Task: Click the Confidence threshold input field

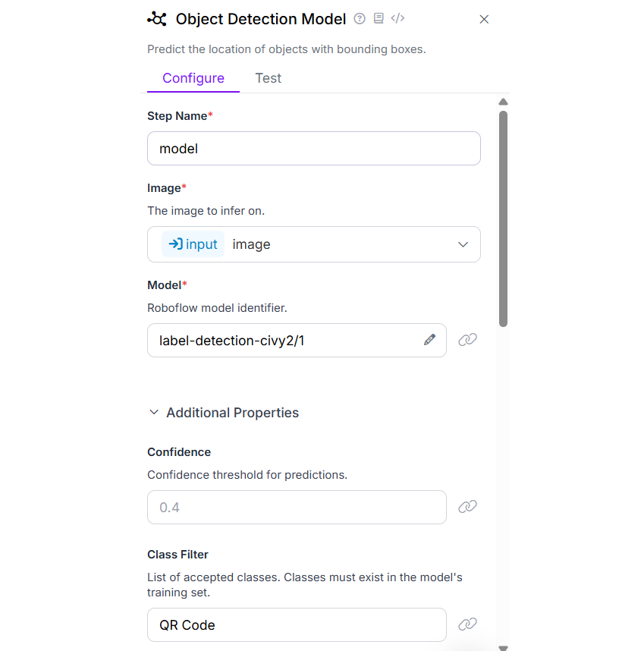Action: point(297,507)
